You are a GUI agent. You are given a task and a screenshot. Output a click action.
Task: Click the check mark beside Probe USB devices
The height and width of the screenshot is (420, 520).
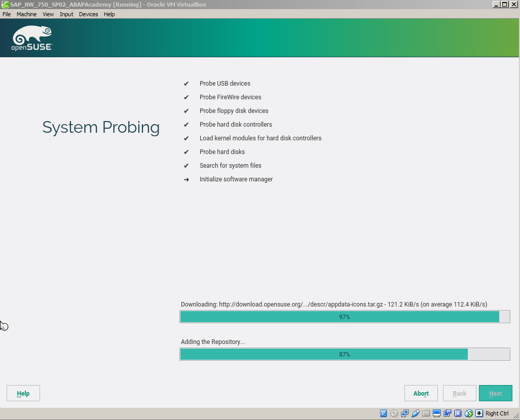[x=187, y=84]
